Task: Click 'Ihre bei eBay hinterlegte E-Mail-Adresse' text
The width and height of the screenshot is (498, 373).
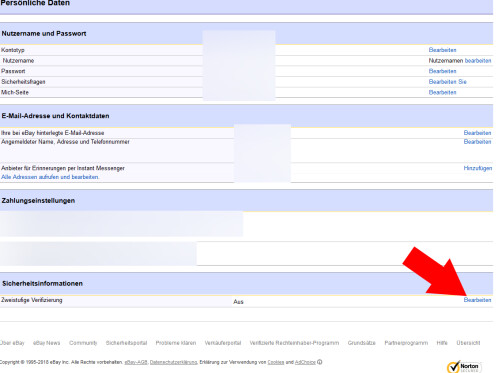Action: point(53,133)
